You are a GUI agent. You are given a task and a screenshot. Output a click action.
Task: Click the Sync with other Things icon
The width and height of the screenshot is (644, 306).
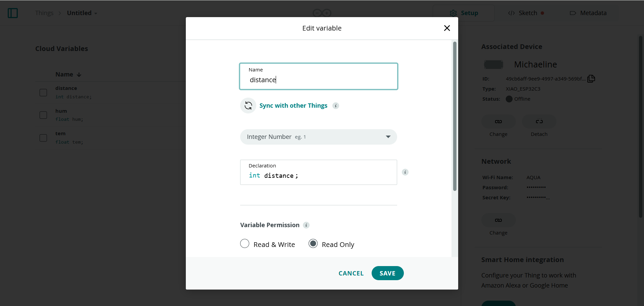tap(248, 106)
